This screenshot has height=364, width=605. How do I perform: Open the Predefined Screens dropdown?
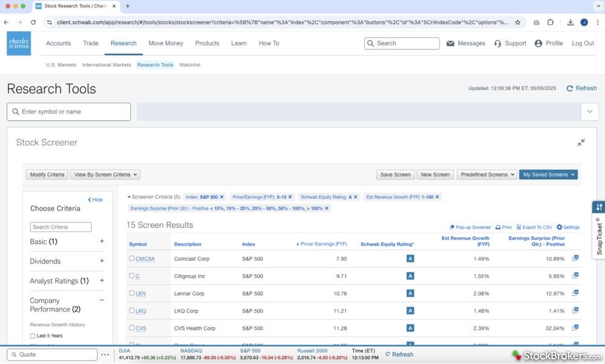[486, 175]
